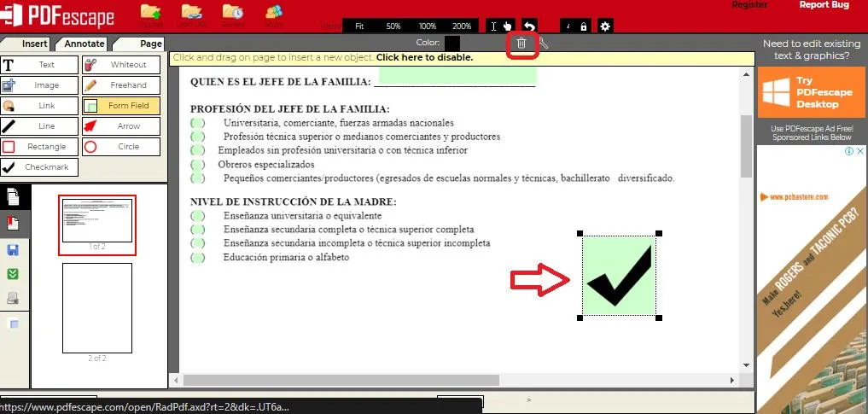
Task: Open page thumbnail 2 of 2
Action: [97, 308]
